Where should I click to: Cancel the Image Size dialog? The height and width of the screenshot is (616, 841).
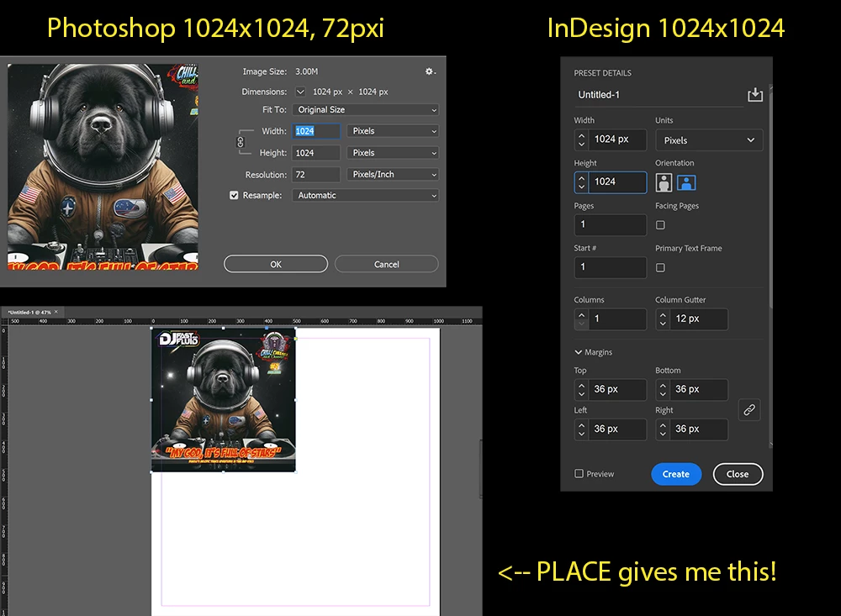point(387,264)
